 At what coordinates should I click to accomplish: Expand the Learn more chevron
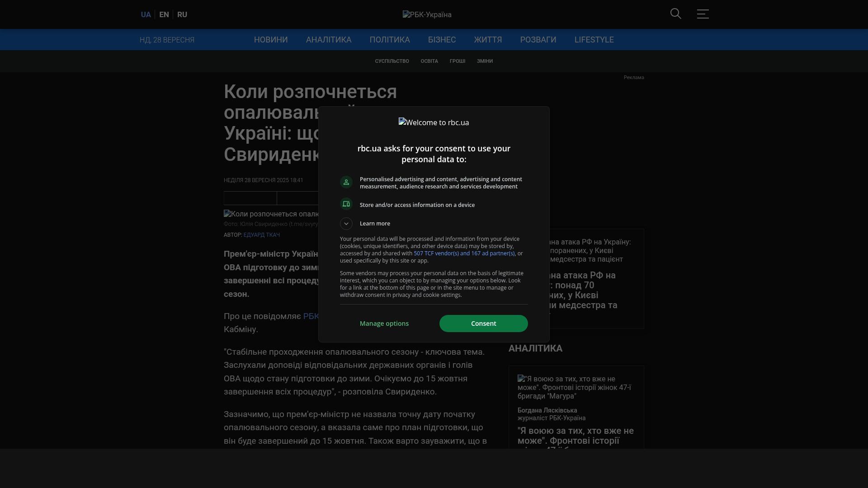(346, 224)
